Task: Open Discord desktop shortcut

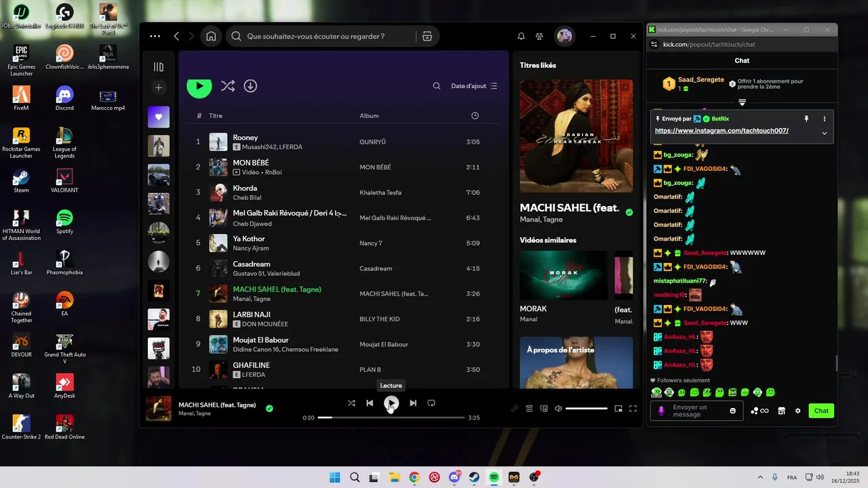Action: [x=64, y=98]
